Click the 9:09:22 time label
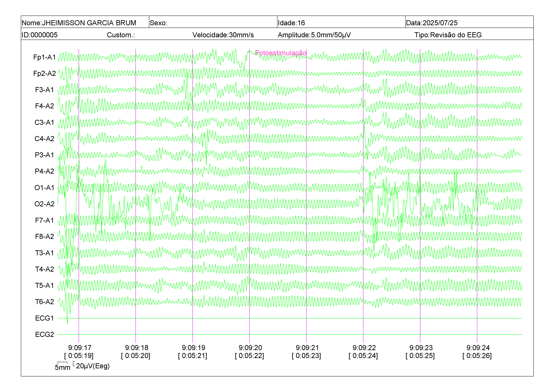The width and height of the screenshot is (554, 392). coord(364,348)
